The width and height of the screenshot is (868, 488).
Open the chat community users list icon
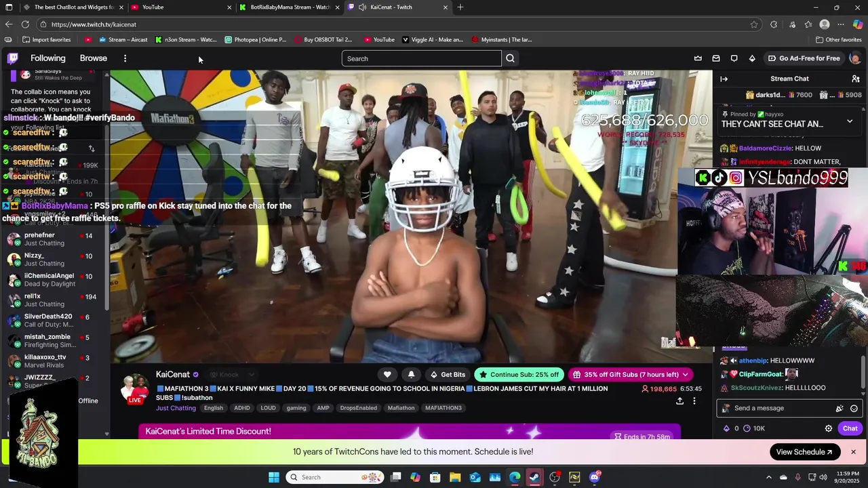(x=856, y=79)
